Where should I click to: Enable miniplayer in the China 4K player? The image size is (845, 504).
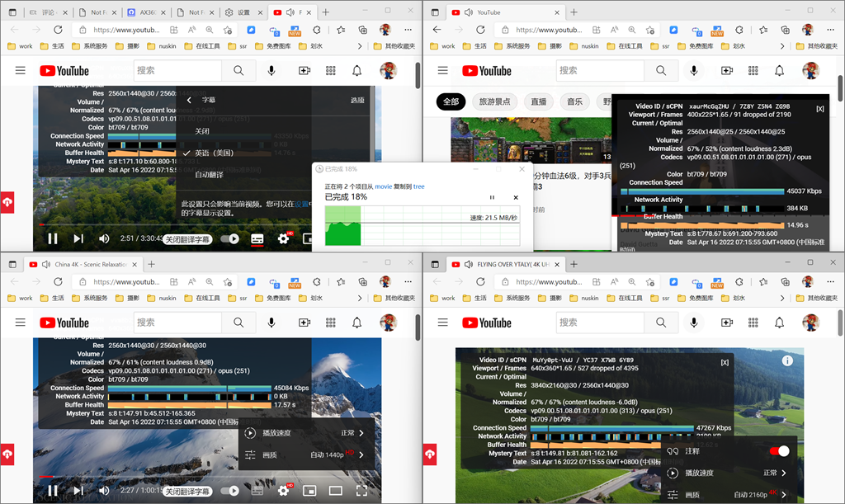309,491
